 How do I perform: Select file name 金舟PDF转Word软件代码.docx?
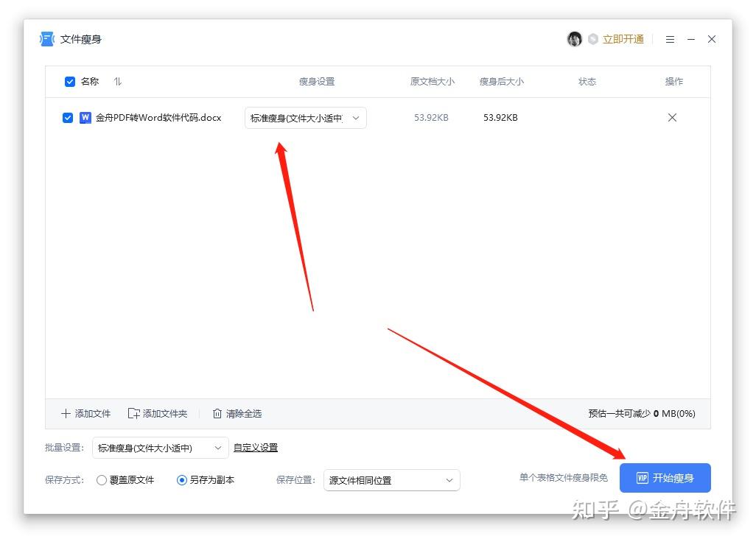pos(158,118)
